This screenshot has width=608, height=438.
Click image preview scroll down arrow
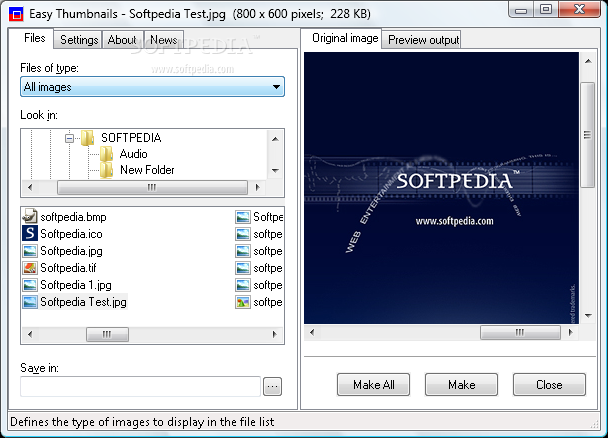click(x=588, y=316)
